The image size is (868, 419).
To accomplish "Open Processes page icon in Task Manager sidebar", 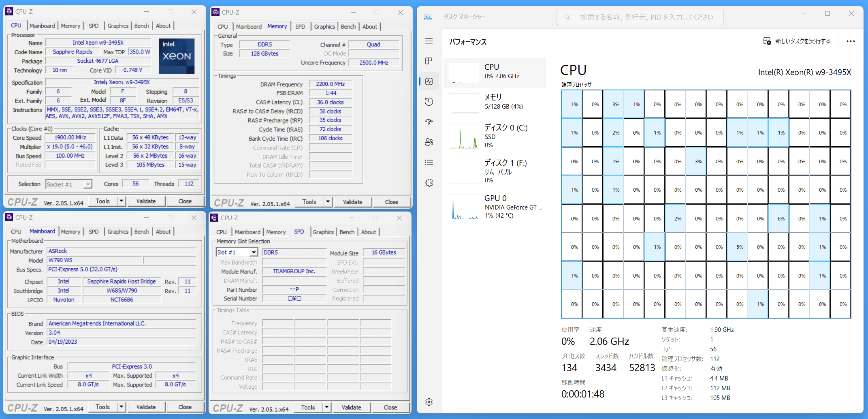I will click(x=429, y=61).
